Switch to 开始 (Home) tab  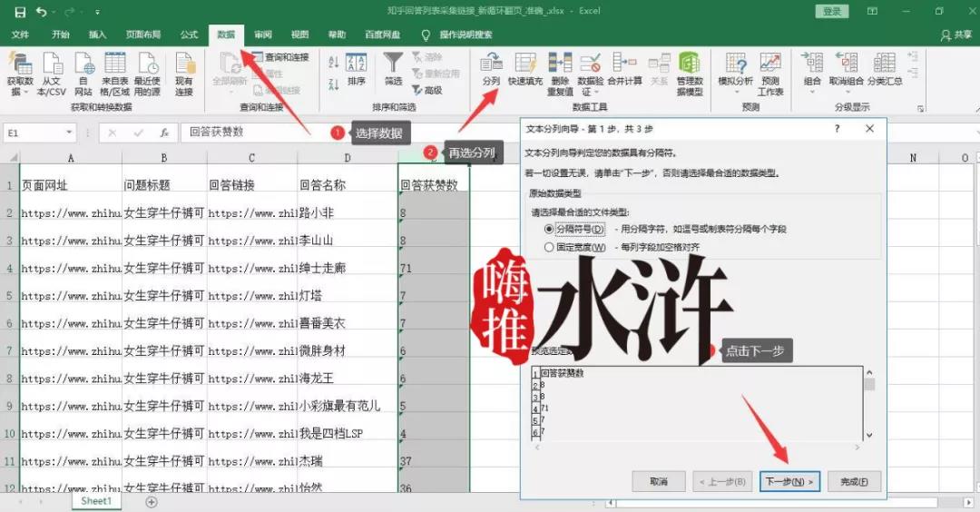click(61, 34)
